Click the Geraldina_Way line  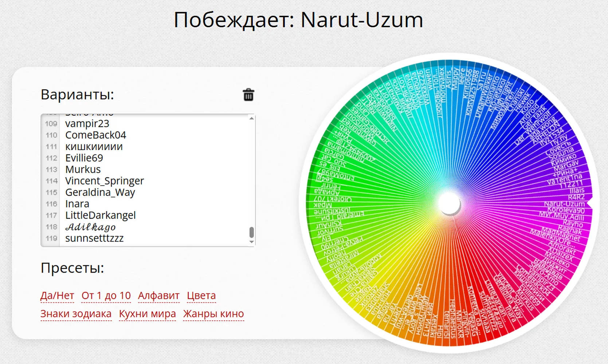[100, 193]
